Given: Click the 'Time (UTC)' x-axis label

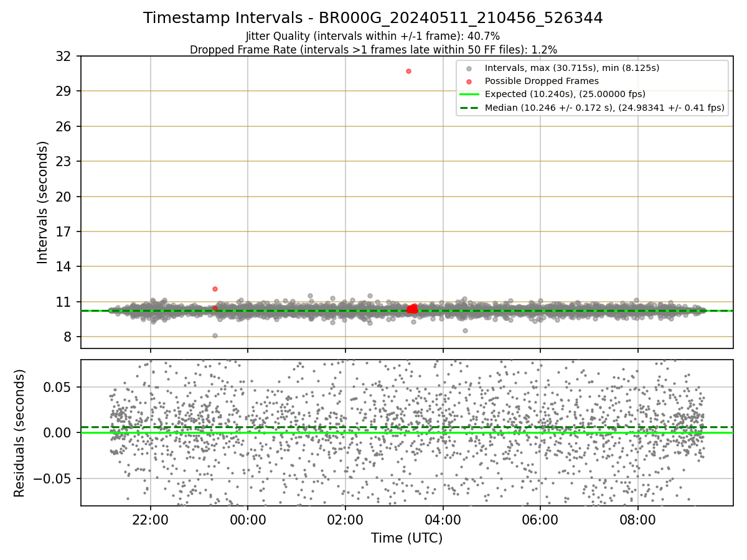Looking at the screenshot, I should pos(406,538).
